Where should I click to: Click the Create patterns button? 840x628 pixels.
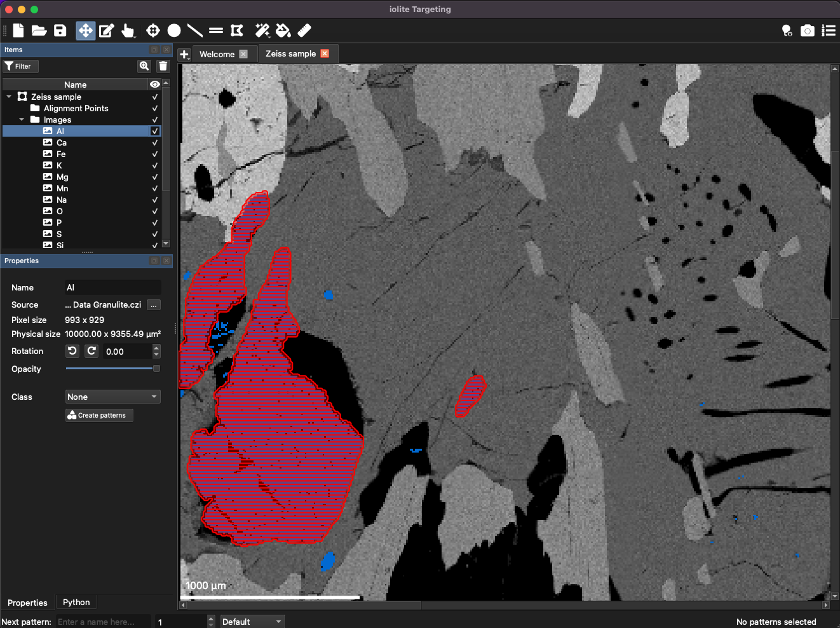(x=99, y=415)
